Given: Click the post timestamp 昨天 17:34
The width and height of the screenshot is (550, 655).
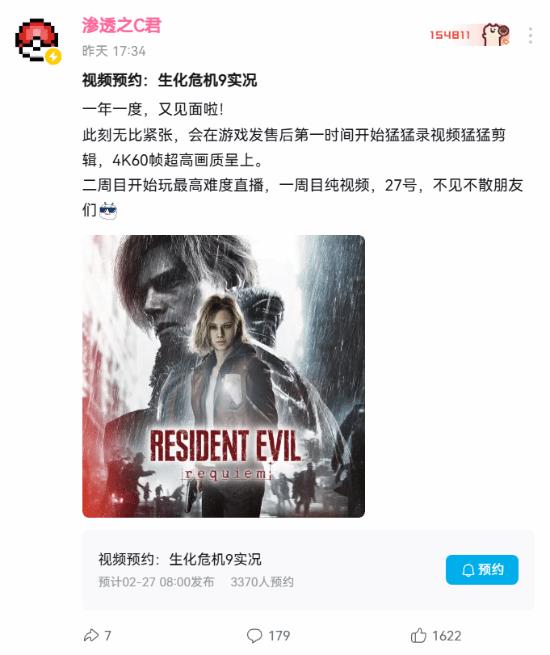Looking at the screenshot, I should tap(114, 51).
